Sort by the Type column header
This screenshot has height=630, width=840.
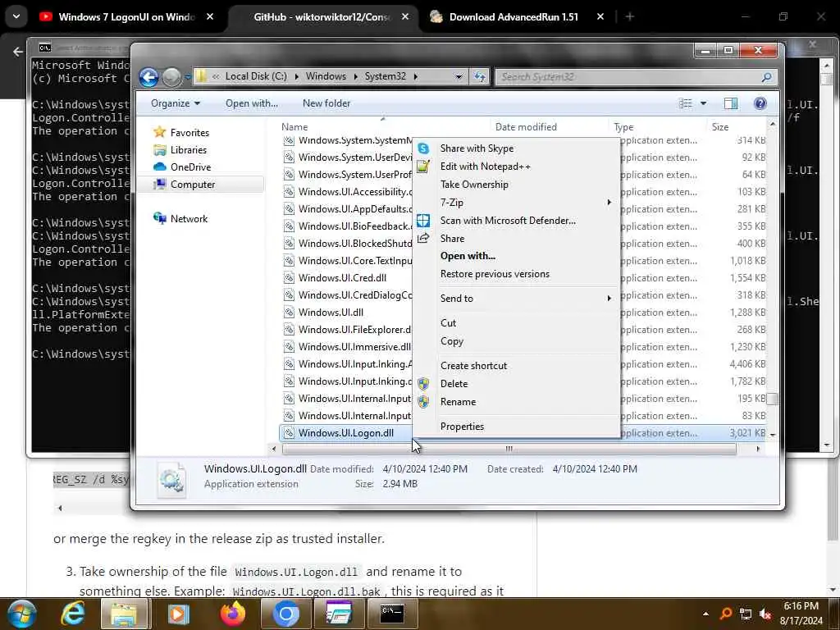(x=623, y=127)
